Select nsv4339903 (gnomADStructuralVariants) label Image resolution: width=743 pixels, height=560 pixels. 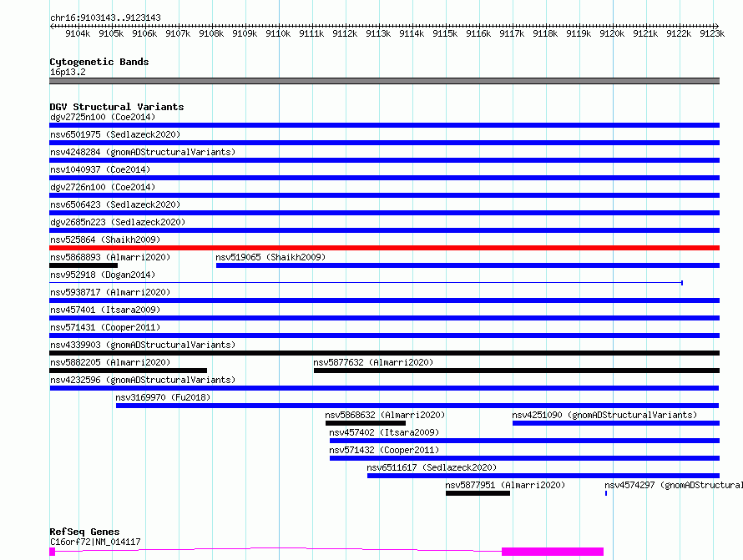[143, 345]
